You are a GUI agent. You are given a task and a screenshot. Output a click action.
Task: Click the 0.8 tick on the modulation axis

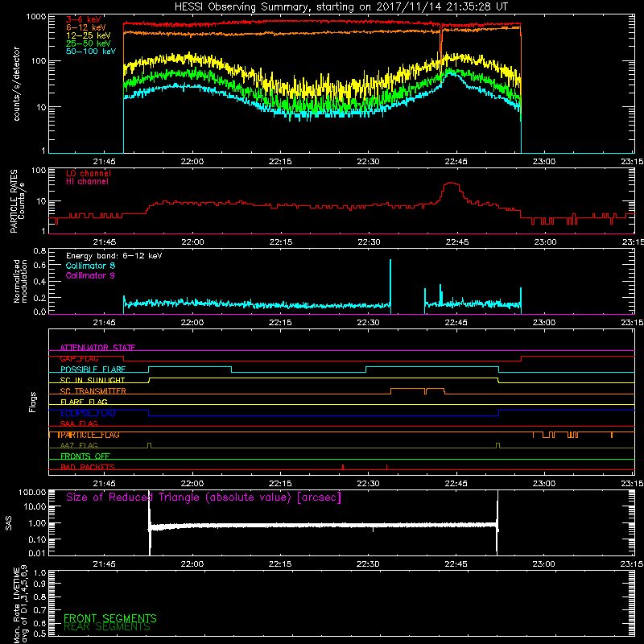(39, 251)
